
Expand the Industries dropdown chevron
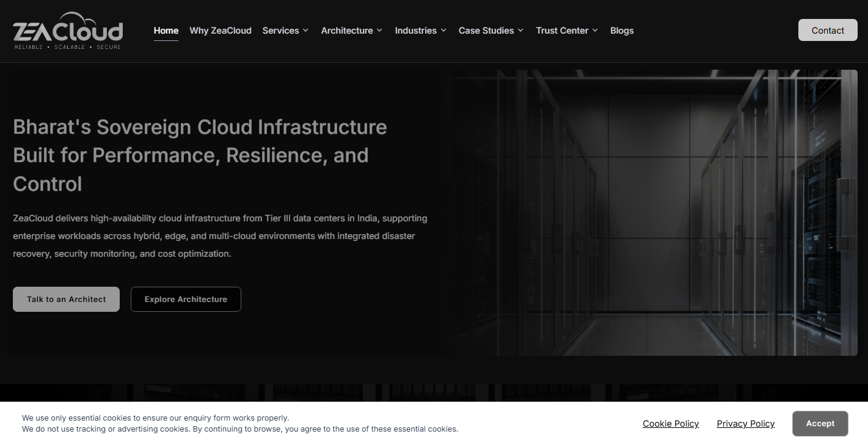(443, 31)
